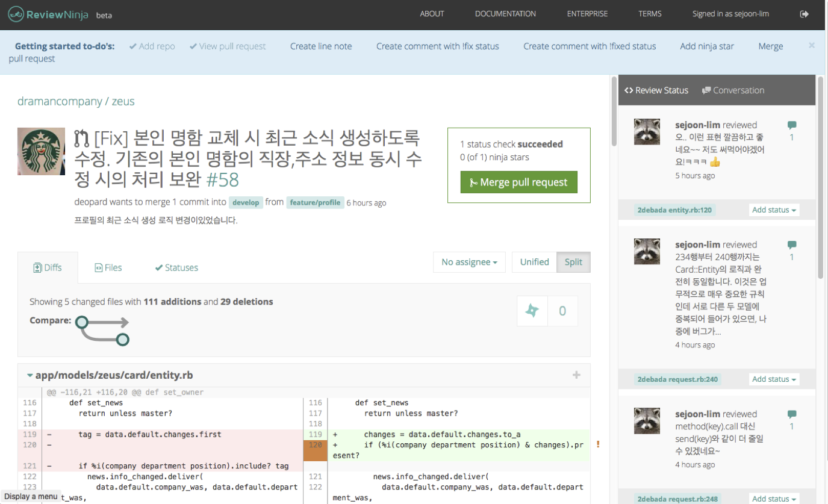This screenshot has width=828, height=504.
Task: Open the TERMS page
Action: 650,14
